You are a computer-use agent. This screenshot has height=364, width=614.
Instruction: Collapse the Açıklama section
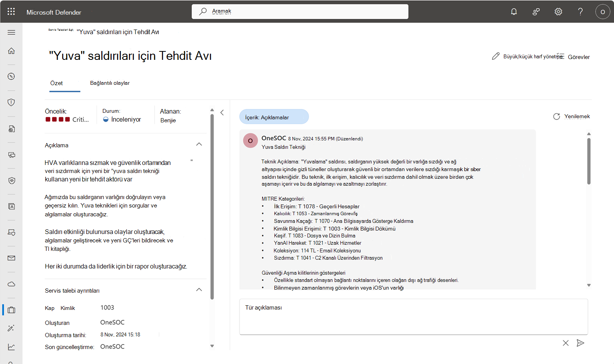click(199, 144)
